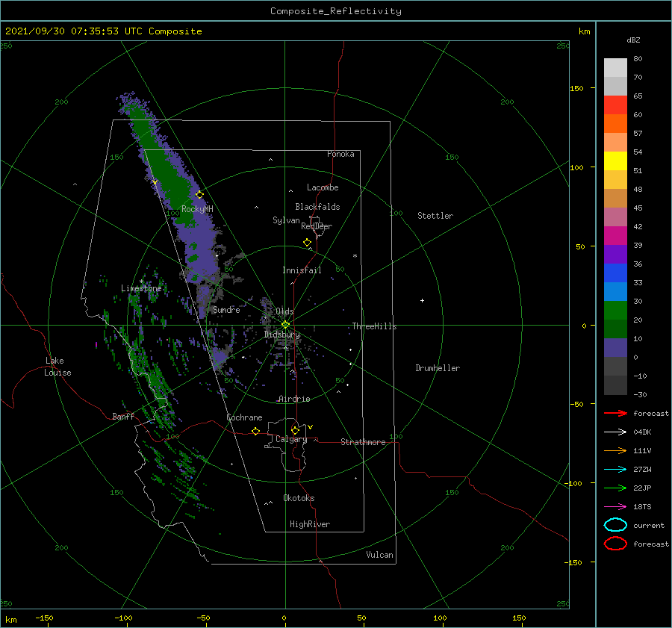
Task: Click the Calgary city label
Action: click(291, 439)
